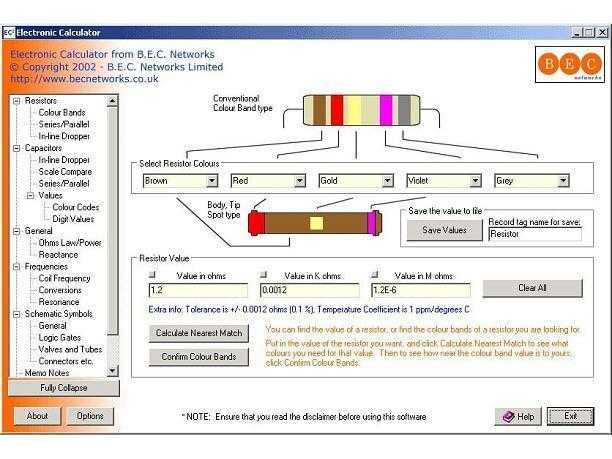This screenshot has width=612, height=459.
Task: Click the tree scrollbar up arrow
Action: pyautogui.click(x=112, y=101)
